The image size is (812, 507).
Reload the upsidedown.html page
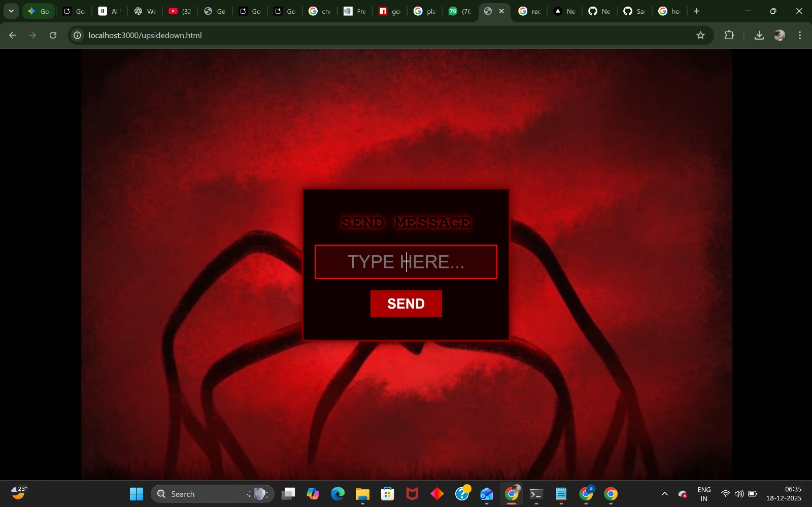pos(53,35)
